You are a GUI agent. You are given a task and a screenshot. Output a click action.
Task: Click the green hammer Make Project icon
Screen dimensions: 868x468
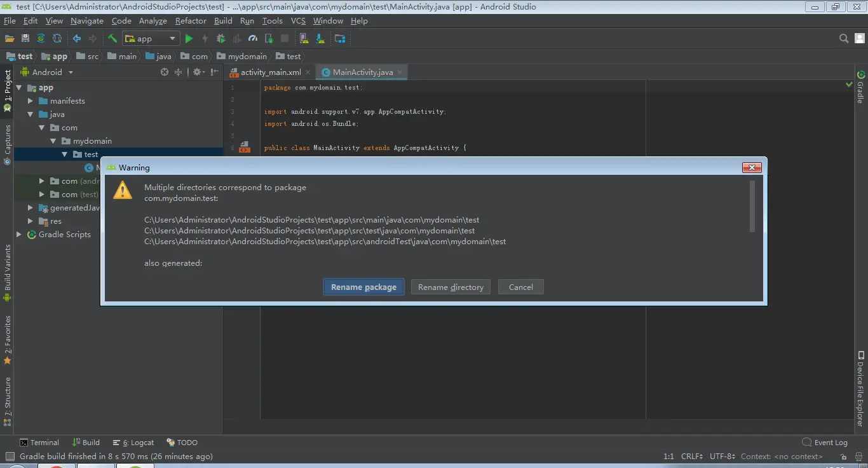[x=112, y=39]
